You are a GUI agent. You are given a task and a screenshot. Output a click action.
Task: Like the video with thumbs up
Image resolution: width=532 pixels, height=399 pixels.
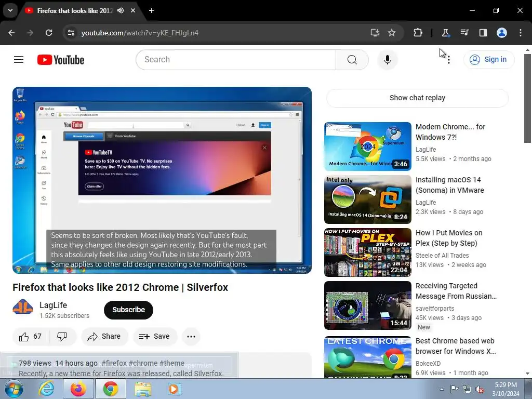tap(31, 337)
